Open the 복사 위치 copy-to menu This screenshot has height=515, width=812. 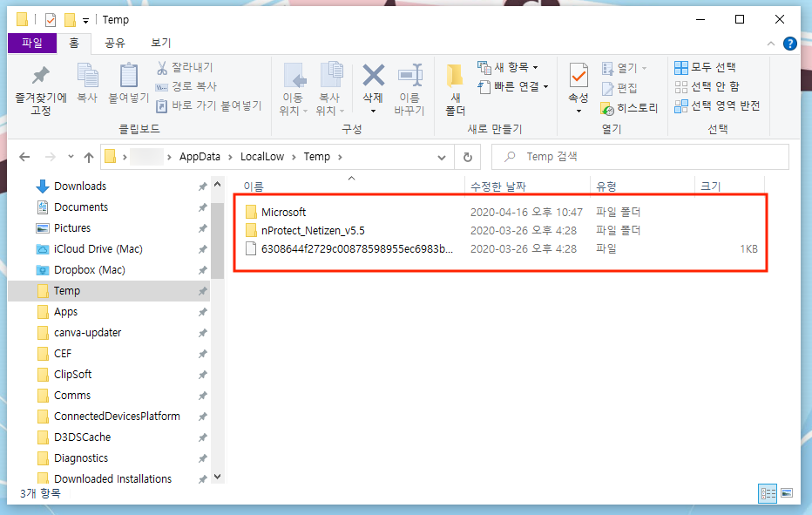pyautogui.click(x=330, y=89)
